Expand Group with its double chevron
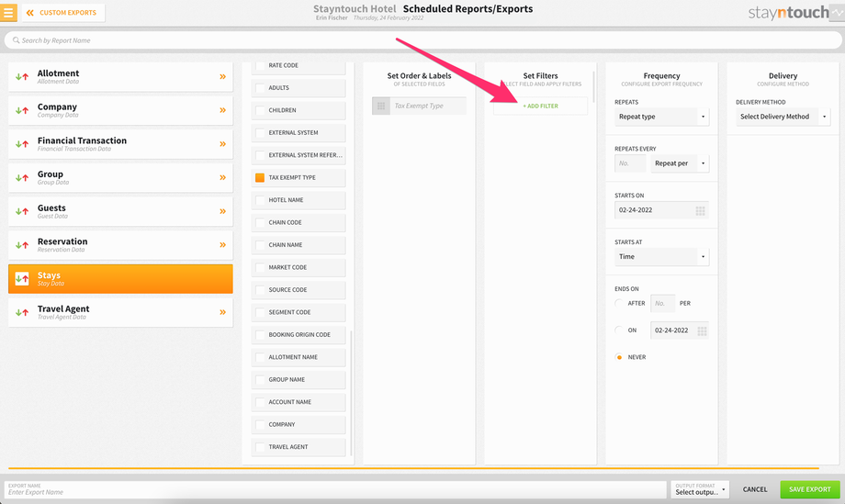Image resolution: width=845 pixels, height=504 pixels. pos(222,178)
